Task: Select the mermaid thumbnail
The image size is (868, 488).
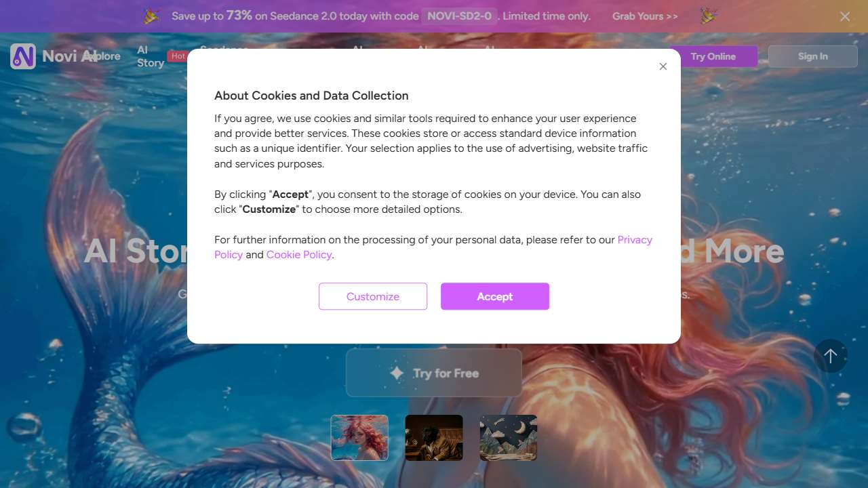Action: click(359, 438)
